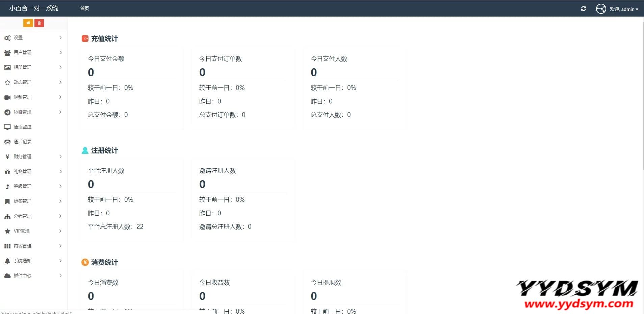Click the monitor icon beside 通话监控
Screen dimensions: 644x314
pyautogui.click(x=7, y=127)
